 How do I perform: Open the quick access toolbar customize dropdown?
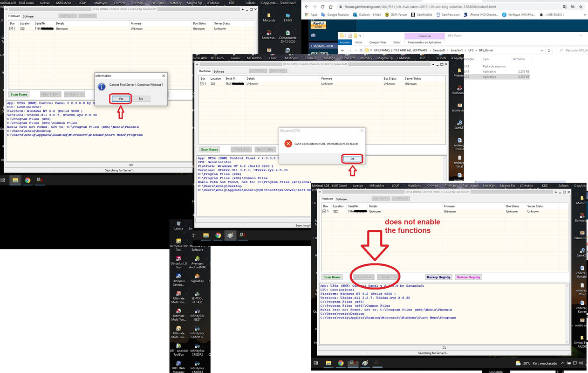[x=360, y=35]
